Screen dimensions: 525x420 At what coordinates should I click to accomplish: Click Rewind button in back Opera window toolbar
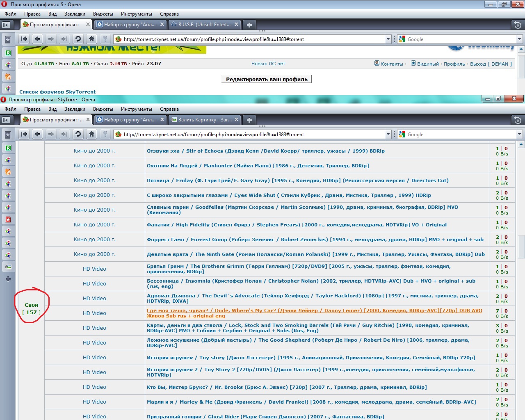[x=24, y=39]
